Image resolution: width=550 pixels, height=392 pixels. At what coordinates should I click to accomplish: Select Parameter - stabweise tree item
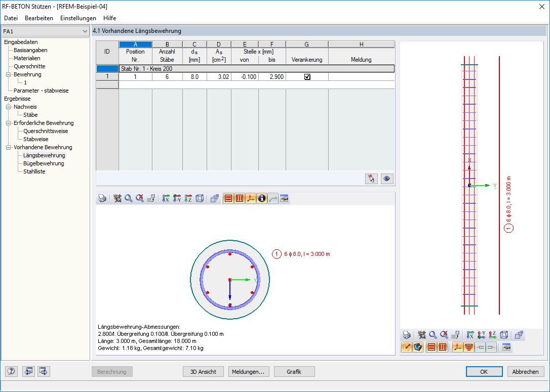click(41, 91)
